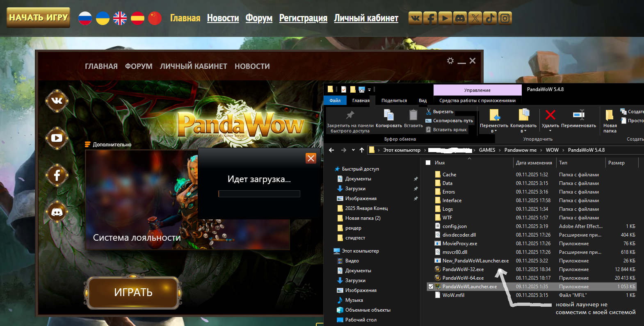Viewport: 644px width, 326px height.
Task: Click the TikTok icon in website header
Action: 490,18
